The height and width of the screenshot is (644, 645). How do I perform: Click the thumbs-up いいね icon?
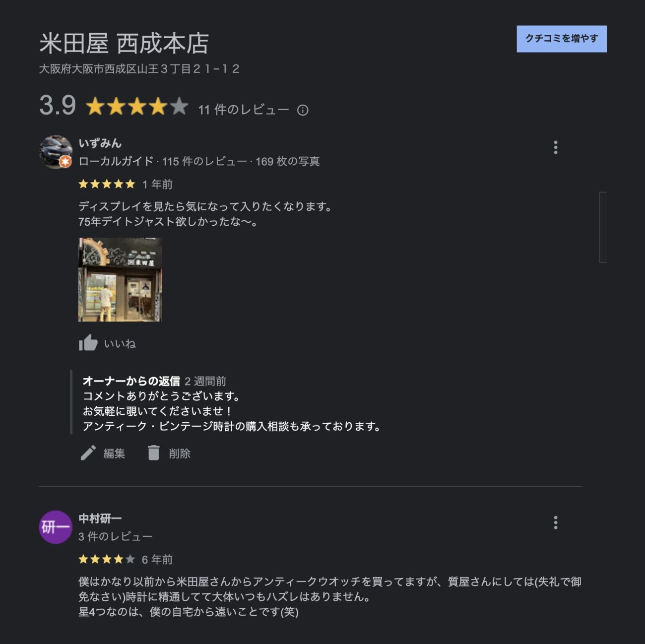(88, 343)
